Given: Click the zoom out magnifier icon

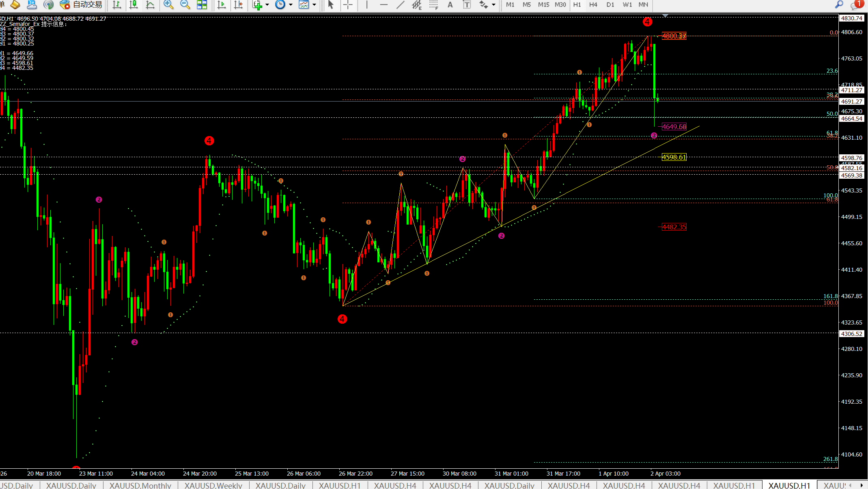Looking at the screenshot, I should click(185, 5).
